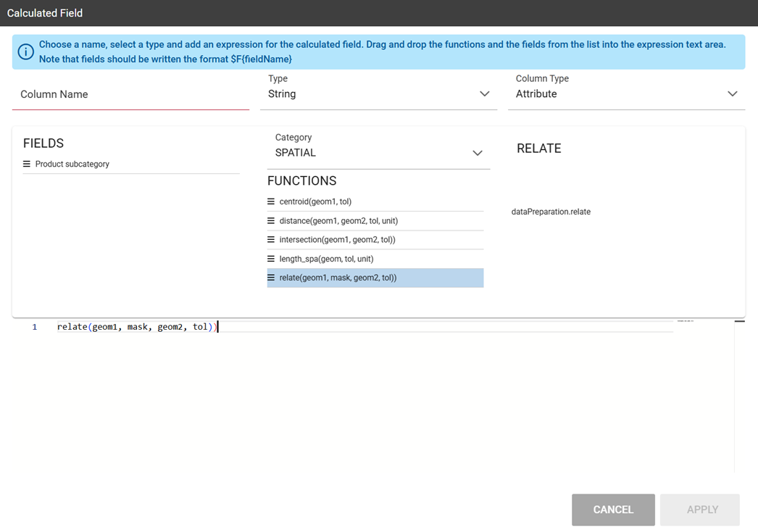Click the info icon in the blue banner
This screenshot has height=532, width=758.
(x=25, y=51)
